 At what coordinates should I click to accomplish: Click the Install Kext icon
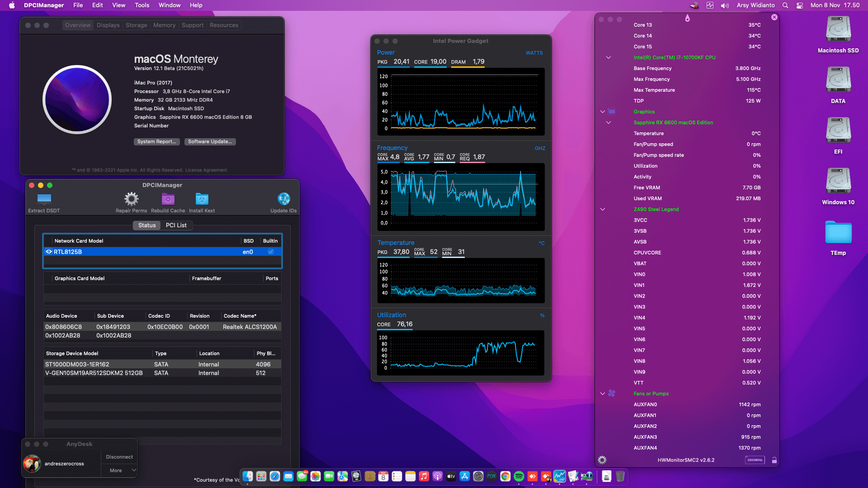click(x=202, y=199)
